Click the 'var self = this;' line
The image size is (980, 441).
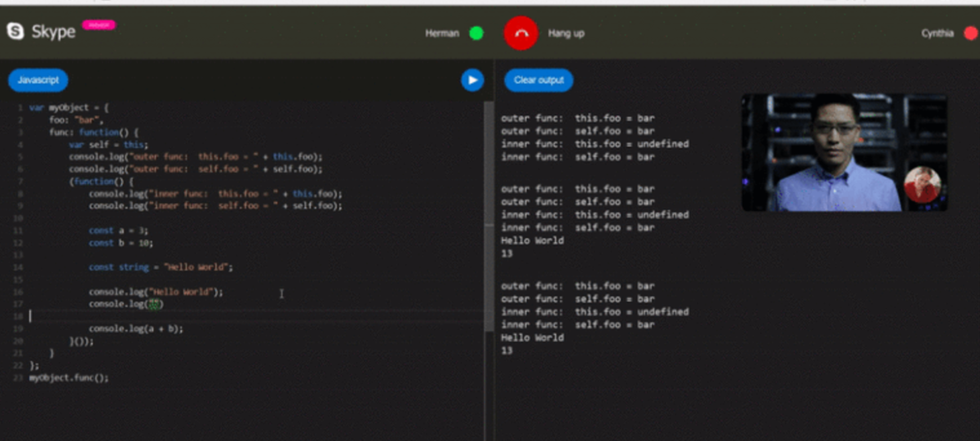pyautogui.click(x=108, y=144)
